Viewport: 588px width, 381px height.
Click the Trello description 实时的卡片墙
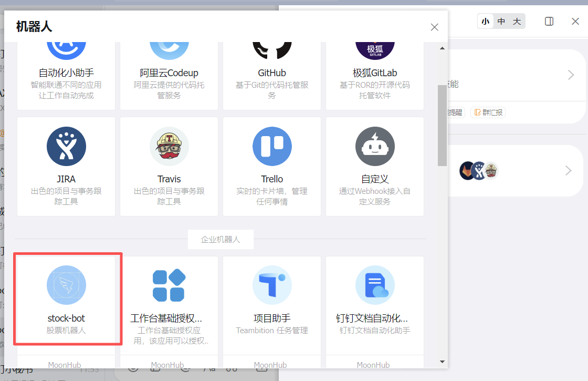coord(272,197)
